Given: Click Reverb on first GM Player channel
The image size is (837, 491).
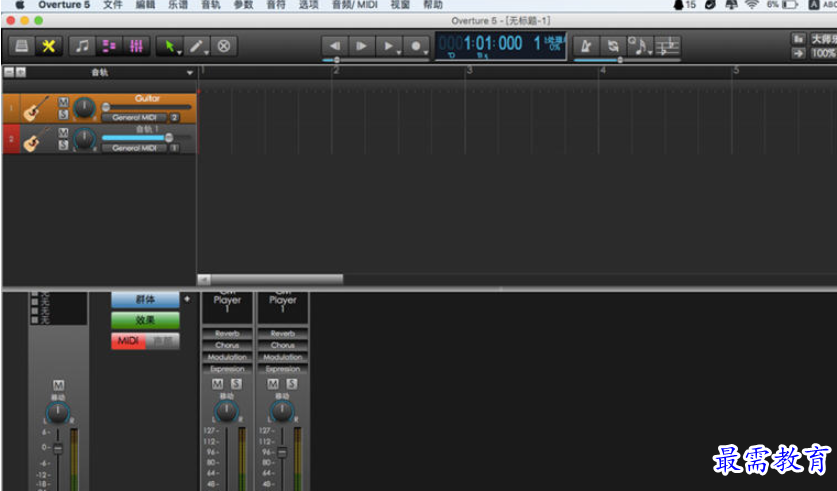Looking at the screenshot, I should coord(227,334).
